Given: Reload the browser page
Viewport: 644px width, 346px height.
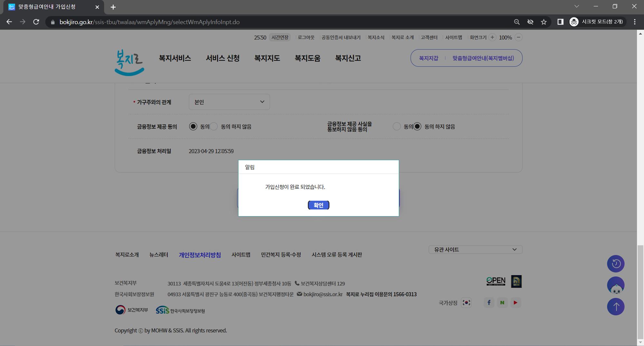Looking at the screenshot, I should pos(36,22).
